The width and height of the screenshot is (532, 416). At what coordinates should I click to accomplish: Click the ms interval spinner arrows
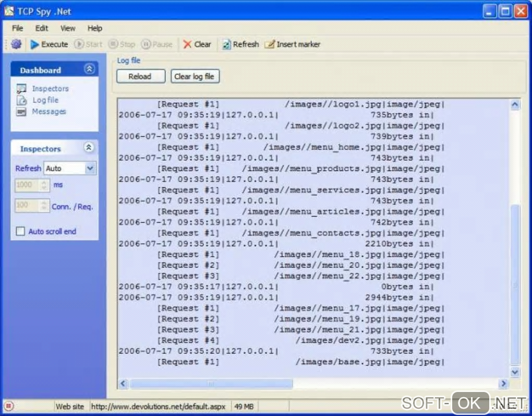click(x=44, y=185)
